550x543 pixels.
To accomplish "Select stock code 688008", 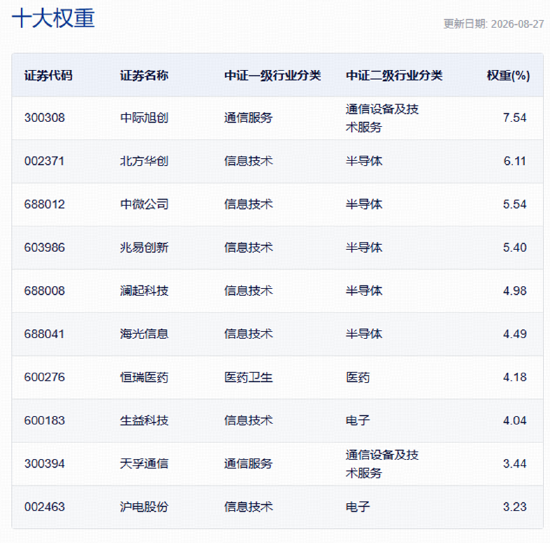I will pyautogui.click(x=45, y=291).
